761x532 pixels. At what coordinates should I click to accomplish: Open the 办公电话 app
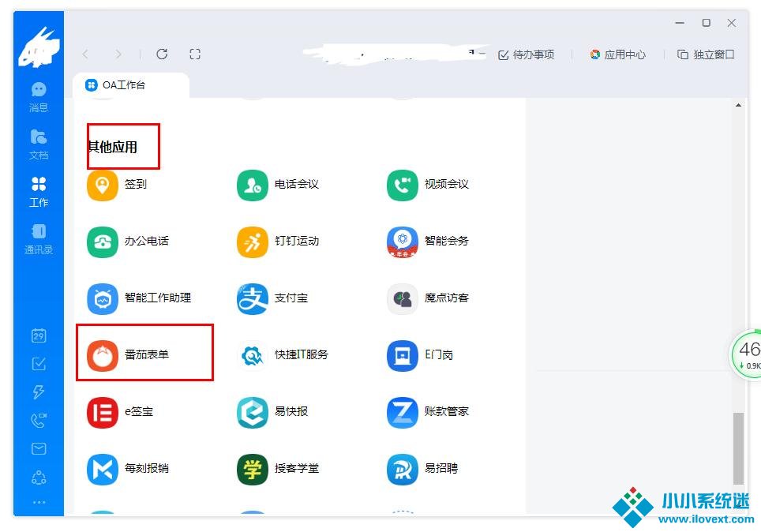click(128, 242)
